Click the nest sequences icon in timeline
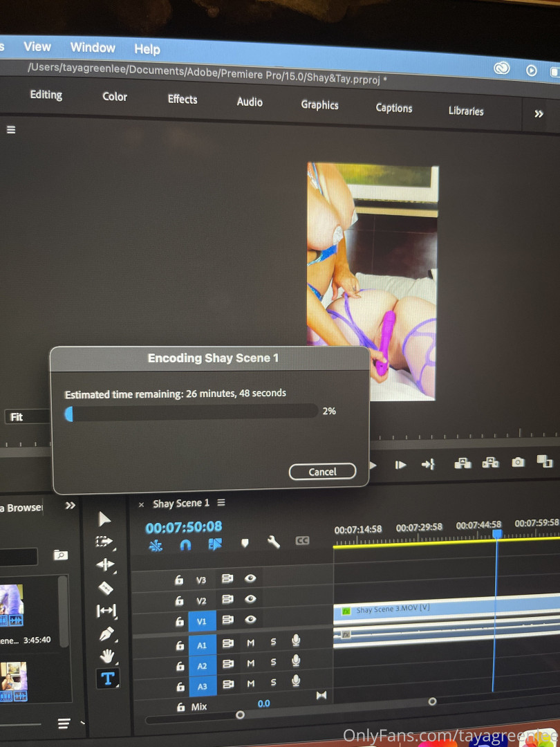The image size is (560, 747). click(156, 546)
